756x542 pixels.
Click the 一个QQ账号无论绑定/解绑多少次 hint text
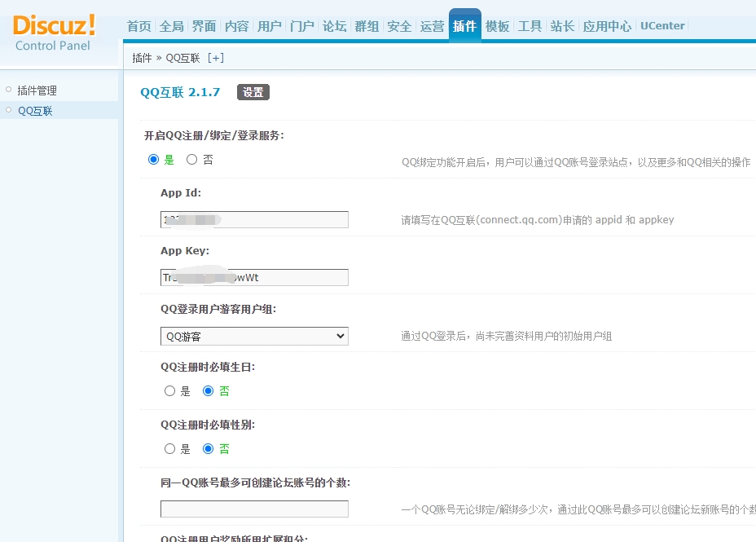[578, 509]
